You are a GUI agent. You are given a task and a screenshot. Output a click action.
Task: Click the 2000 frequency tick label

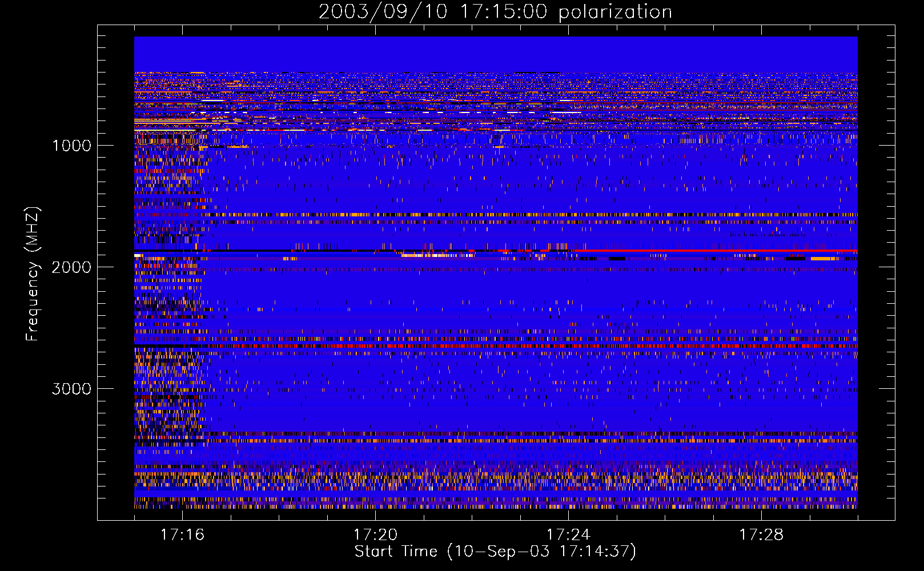(71, 267)
